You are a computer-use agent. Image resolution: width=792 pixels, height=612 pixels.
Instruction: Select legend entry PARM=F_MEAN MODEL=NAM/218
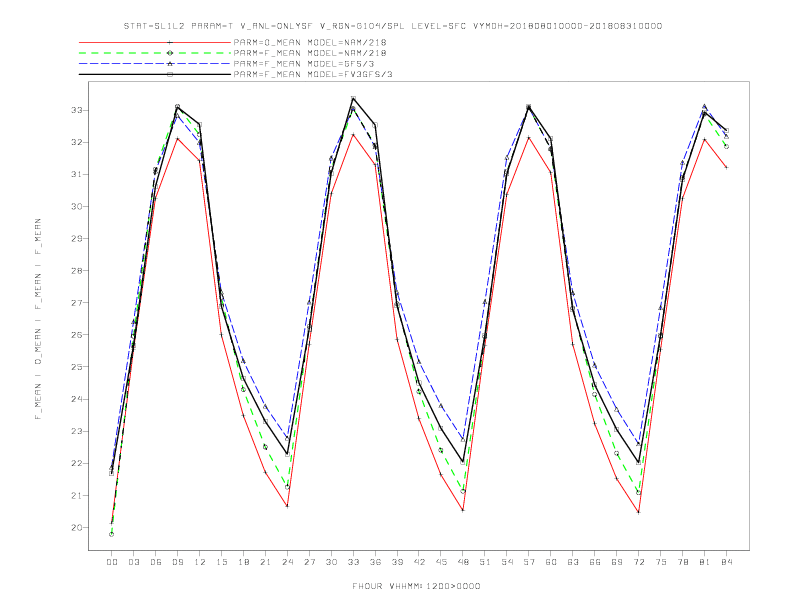pyautogui.click(x=310, y=53)
